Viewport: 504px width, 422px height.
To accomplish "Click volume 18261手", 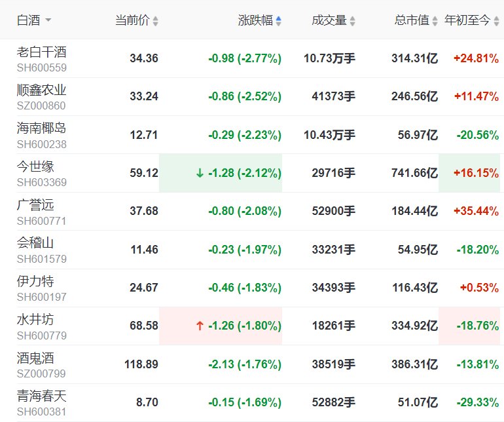I will pos(334,326).
